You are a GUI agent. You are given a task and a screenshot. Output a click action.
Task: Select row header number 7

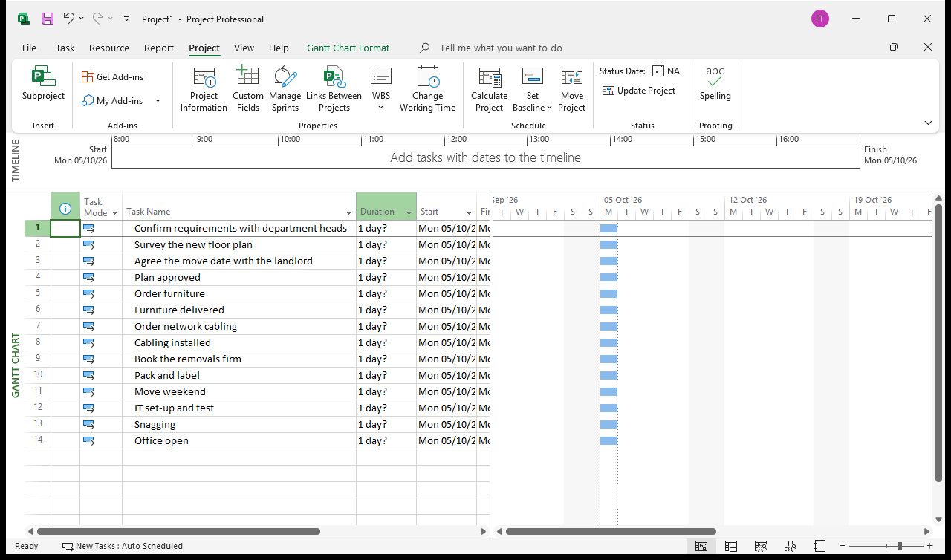click(38, 326)
